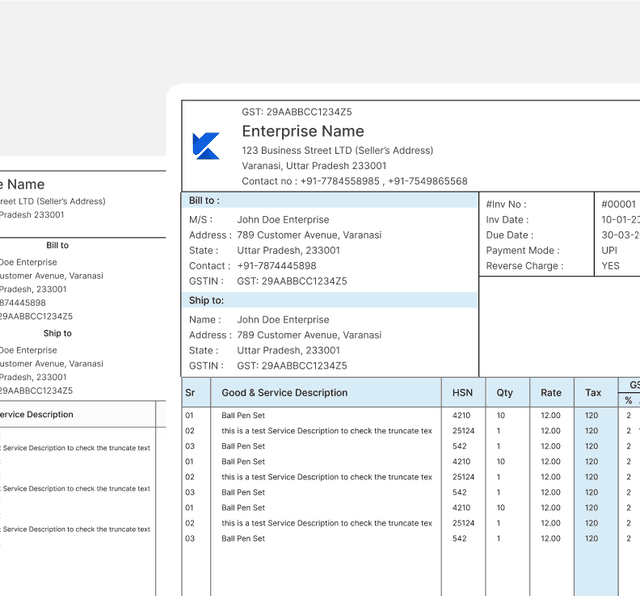Click 'Varanasi, Uttar Pradesh 233001' seller address line
This screenshot has width=640, height=596.
(314, 166)
